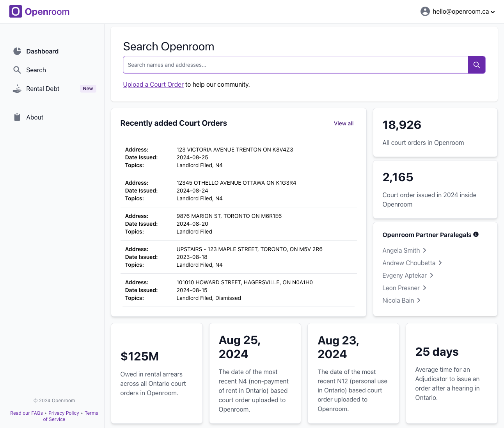504x428 pixels.
Task: Expand Nicola Bain chevron
Action: (x=419, y=300)
